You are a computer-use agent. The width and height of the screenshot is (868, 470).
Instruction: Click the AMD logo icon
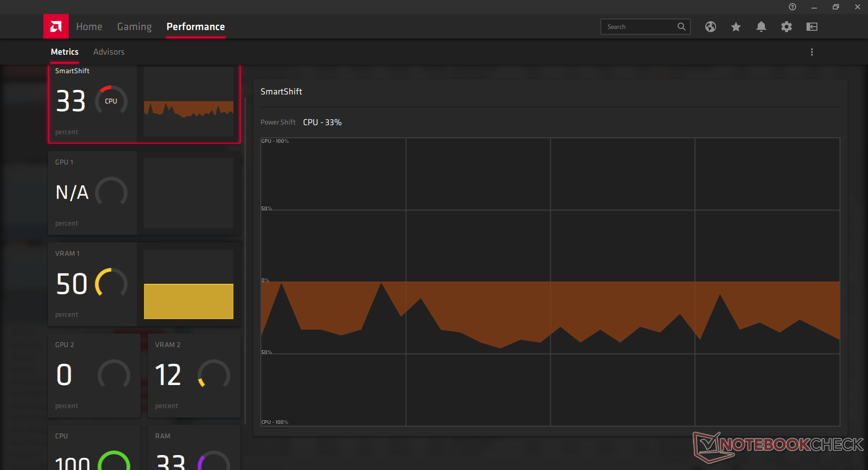point(56,26)
